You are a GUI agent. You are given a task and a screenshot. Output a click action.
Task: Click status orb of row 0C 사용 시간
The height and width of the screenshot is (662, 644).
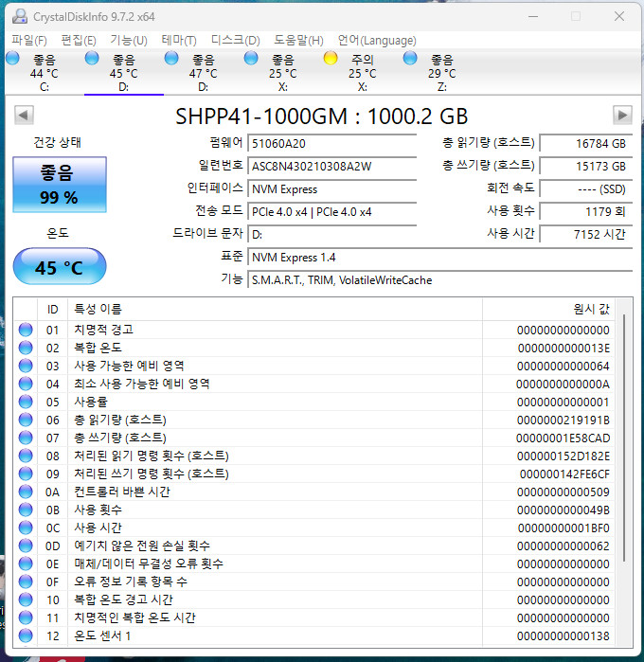26,528
